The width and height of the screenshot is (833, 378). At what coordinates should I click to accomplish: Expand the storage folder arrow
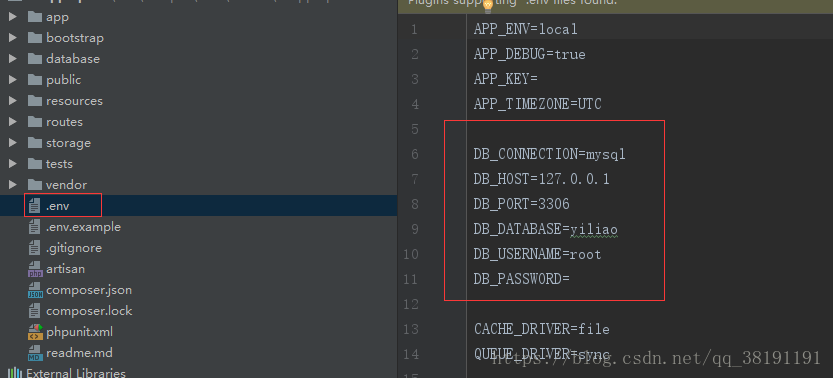pyautogui.click(x=13, y=143)
